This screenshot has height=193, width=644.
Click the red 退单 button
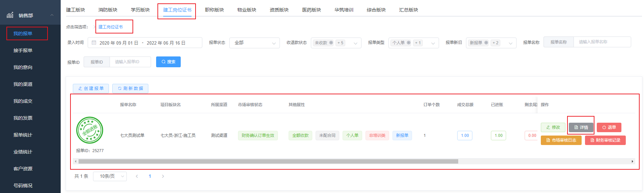coord(609,127)
